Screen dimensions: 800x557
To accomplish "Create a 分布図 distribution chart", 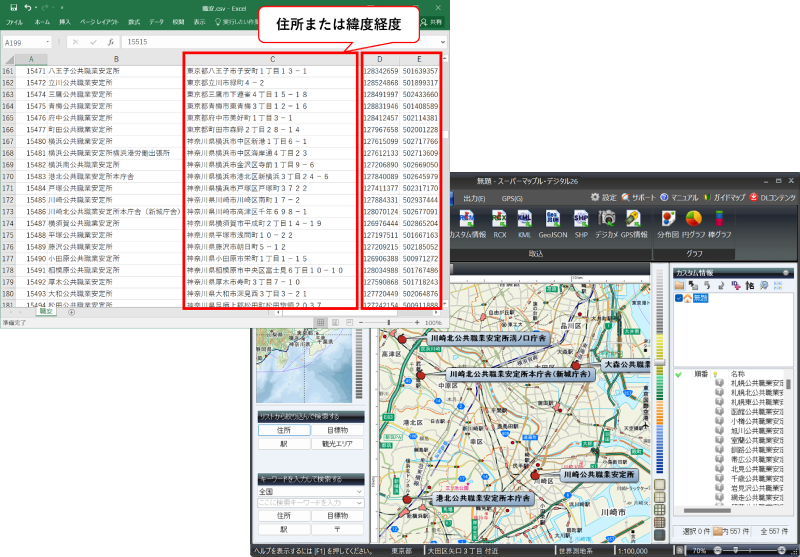I will coord(667,224).
